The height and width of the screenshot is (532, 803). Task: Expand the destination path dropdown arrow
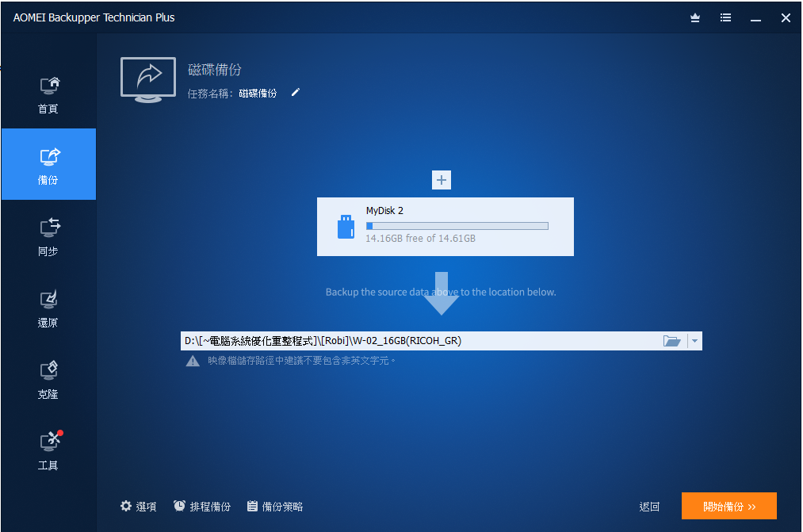click(694, 341)
